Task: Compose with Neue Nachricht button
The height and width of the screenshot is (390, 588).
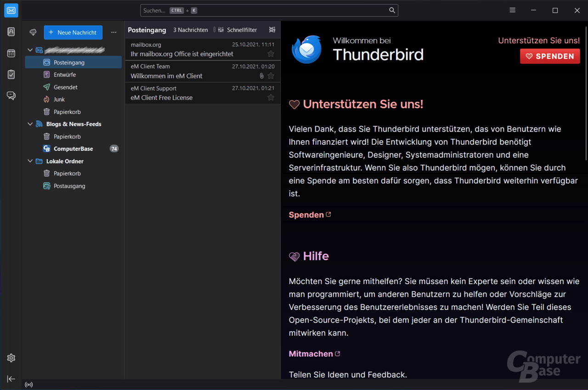Action: coord(73,32)
